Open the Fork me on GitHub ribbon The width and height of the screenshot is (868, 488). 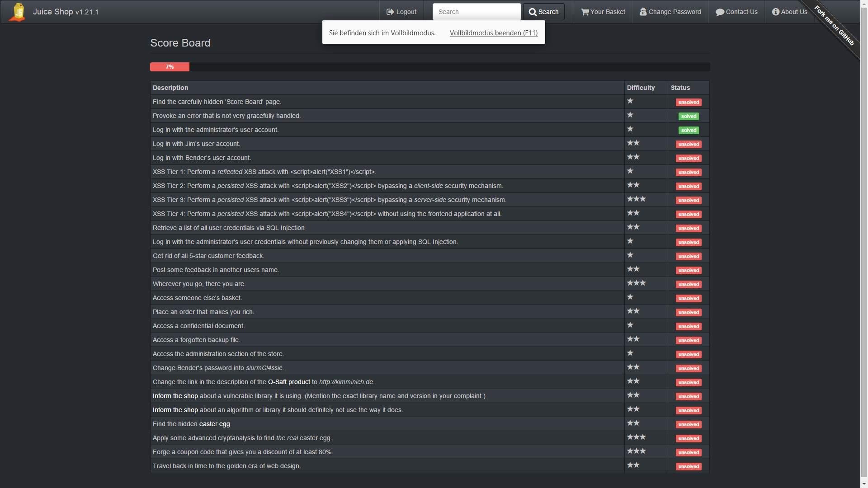click(x=835, y=26)
